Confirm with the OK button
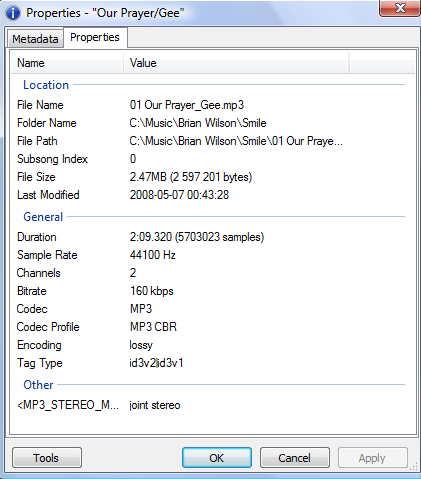This screenshot has width=421, height=479. coord(217,458)
